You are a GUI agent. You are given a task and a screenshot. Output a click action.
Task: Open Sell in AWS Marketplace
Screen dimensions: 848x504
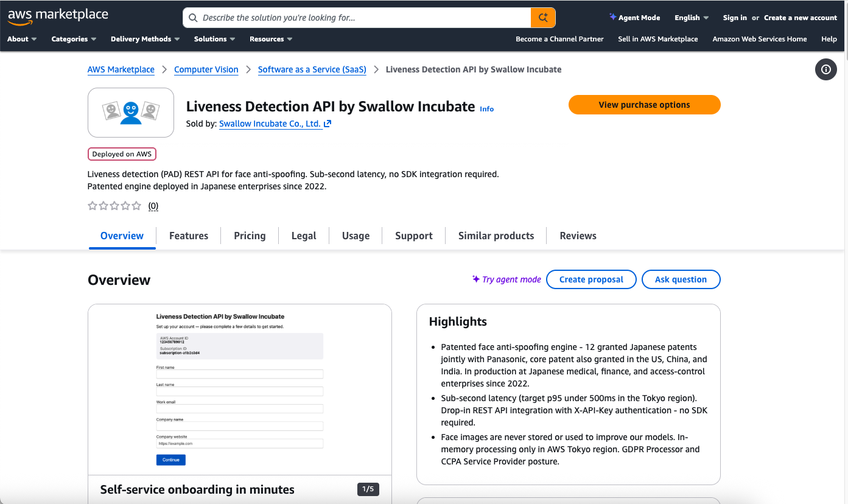point(658,39)
